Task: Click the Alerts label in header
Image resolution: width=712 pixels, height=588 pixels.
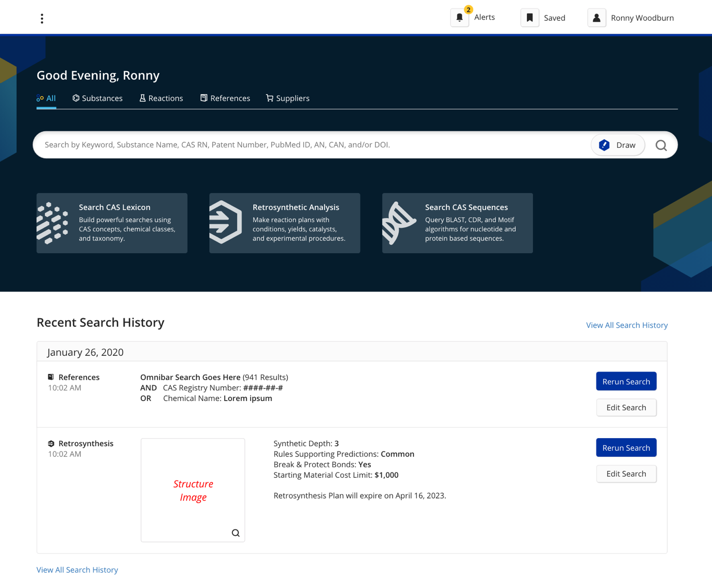Action: pyautogui.click(x=485, y=17)
